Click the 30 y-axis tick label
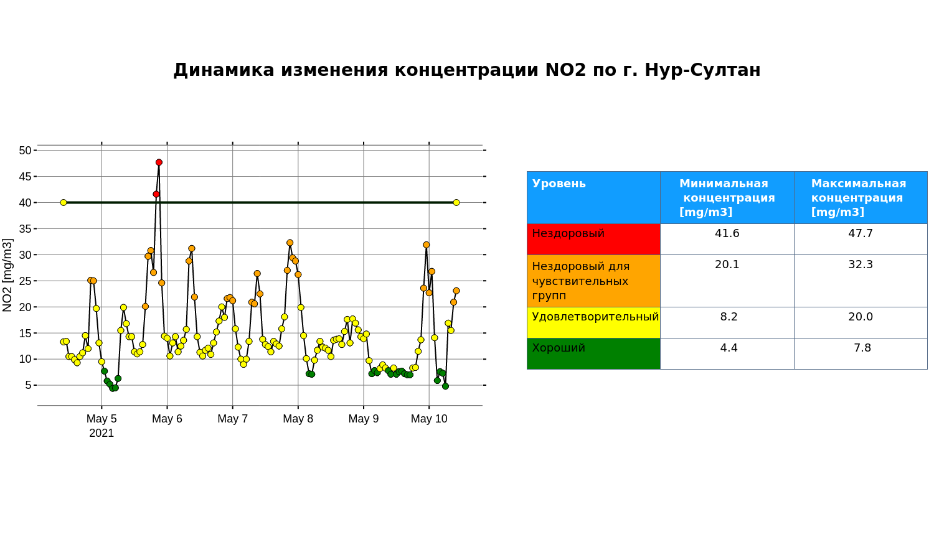Screen dimensions: 934x560 [x=25, y=255]
